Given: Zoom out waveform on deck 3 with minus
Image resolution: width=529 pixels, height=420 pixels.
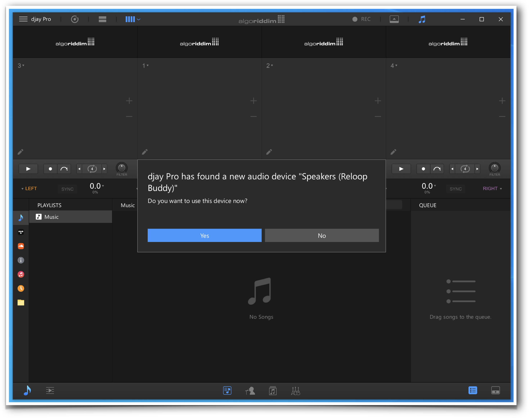Looking at the screenshot, I should 129,116.
